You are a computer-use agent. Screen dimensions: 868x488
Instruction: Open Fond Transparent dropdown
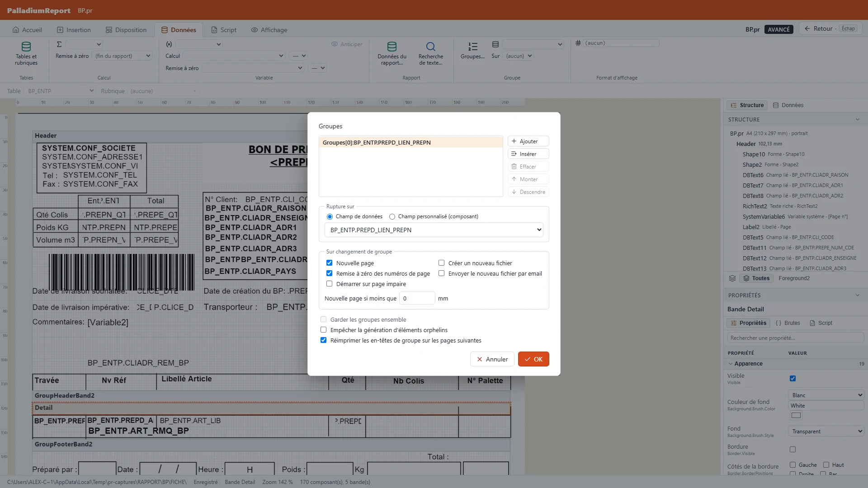point(826,432)
